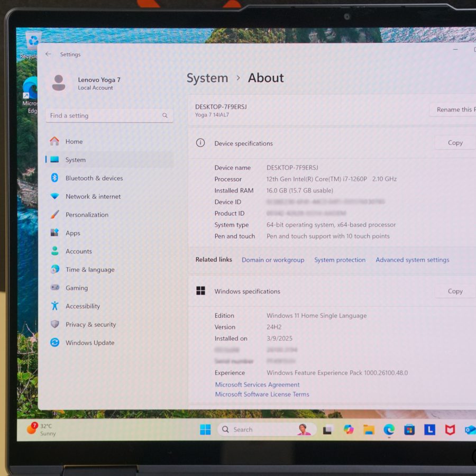Open Windows Update in the sidebar

[109, 343]
